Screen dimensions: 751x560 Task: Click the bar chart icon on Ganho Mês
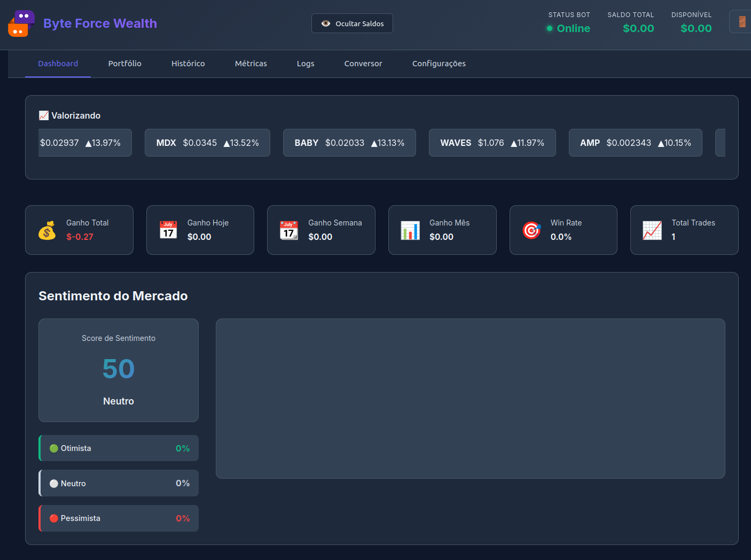[x=410, y=230]
